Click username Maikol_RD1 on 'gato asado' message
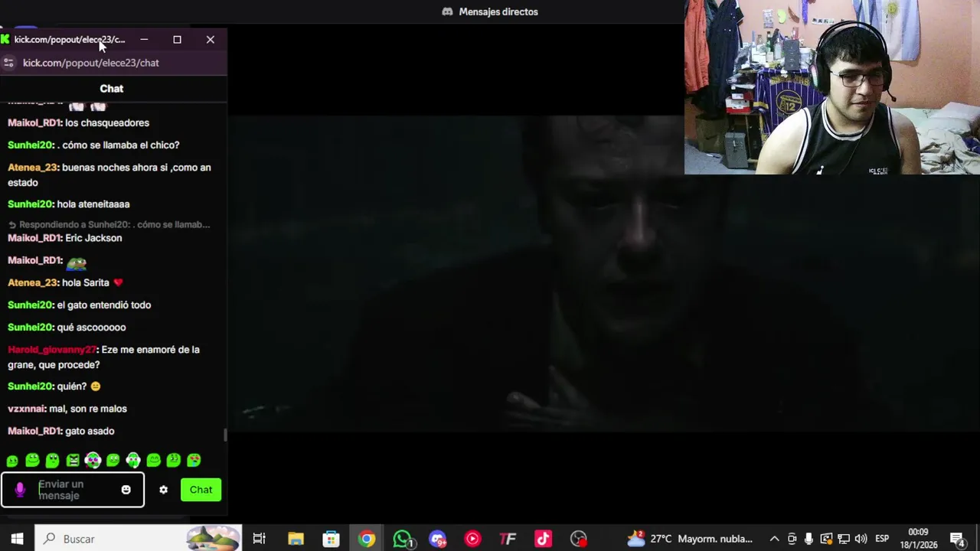The width and height of the screenshot is (980, 551). pyautogui.click(x=34, y=431)
